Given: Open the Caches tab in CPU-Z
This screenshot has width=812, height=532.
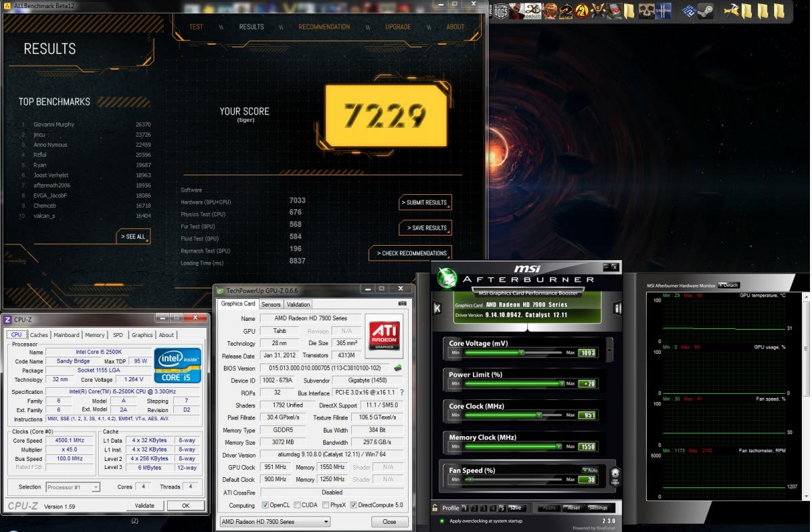Looking at the screenshot, I should point(39,334).
